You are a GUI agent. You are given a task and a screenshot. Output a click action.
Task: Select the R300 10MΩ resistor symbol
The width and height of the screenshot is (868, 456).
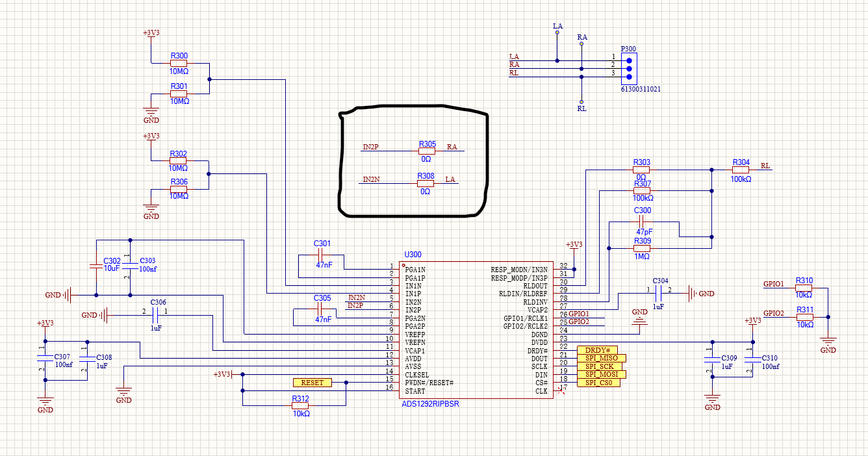(x=179, y=64)
